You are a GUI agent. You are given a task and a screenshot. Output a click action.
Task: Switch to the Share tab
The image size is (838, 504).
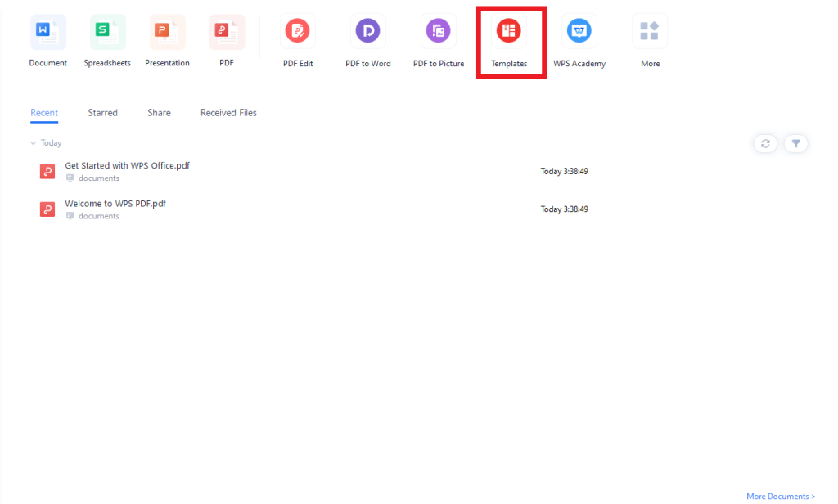tap(160, 113)
